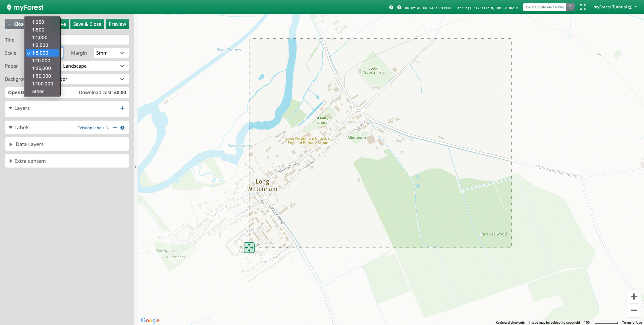
Task: Select 1:10,000 scale option
Action: pos(41,61)
